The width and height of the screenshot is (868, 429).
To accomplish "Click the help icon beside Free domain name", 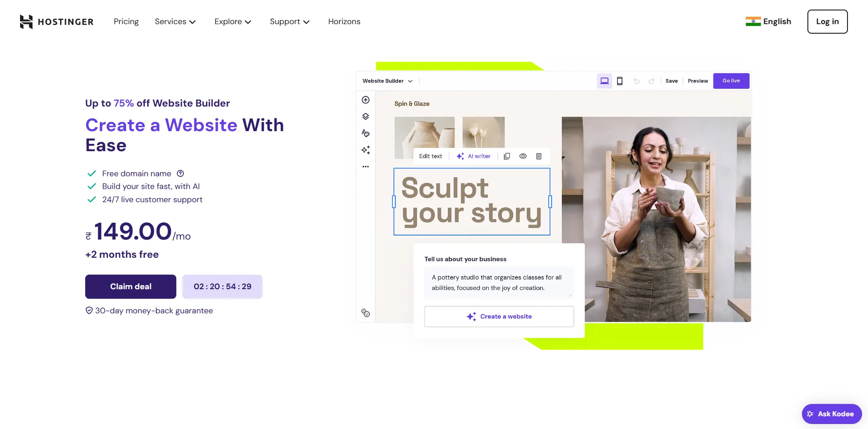I will click(x=180, y=174).
